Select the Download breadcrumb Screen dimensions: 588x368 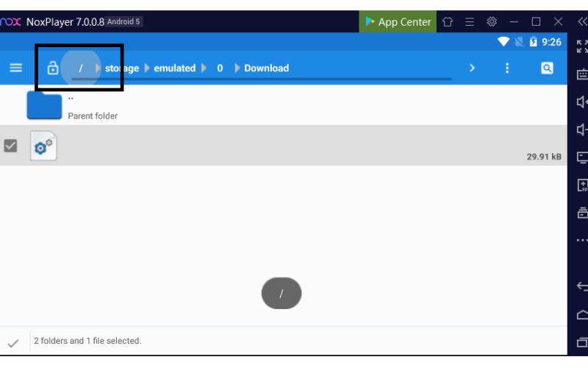(x=267, y=68)
